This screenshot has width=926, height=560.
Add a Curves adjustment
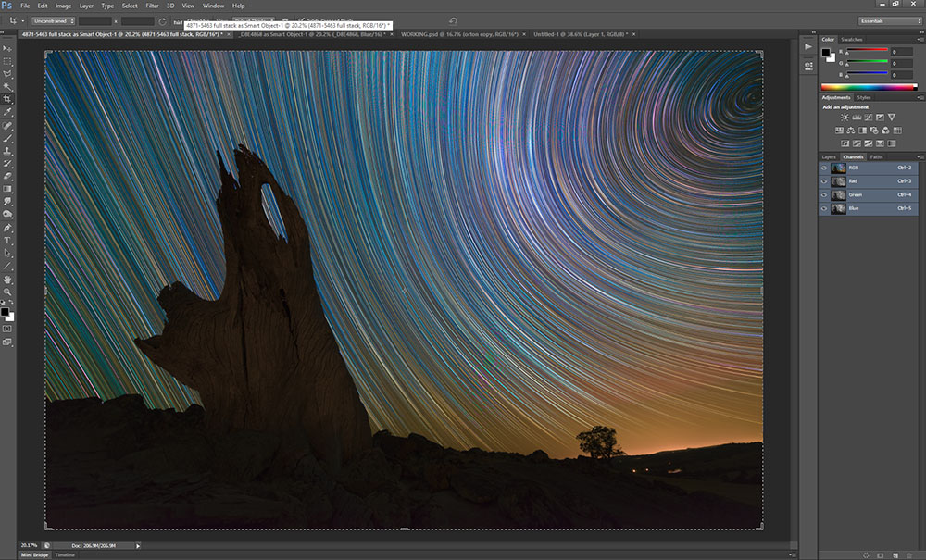click(x=869, y=118)
